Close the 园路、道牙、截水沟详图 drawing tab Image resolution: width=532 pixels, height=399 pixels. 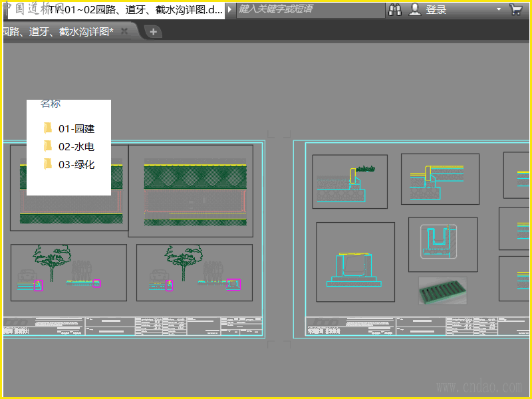124,31
